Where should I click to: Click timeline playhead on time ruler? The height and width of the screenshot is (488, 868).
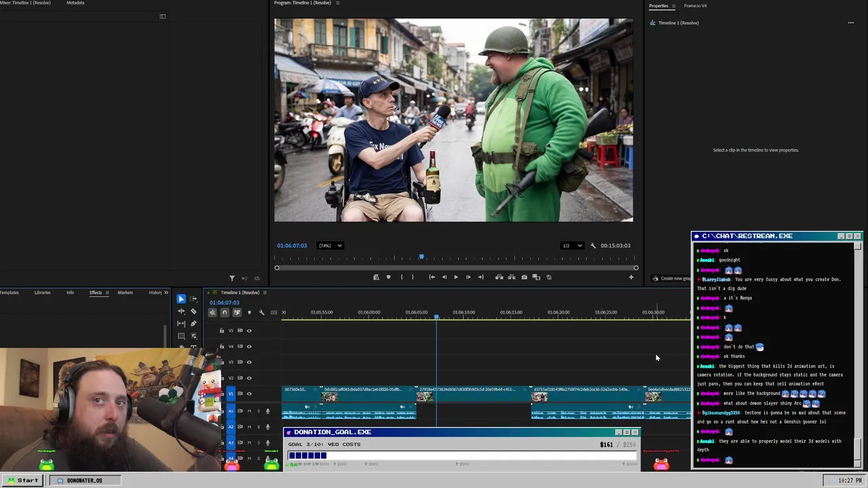[x=437, y=316]
